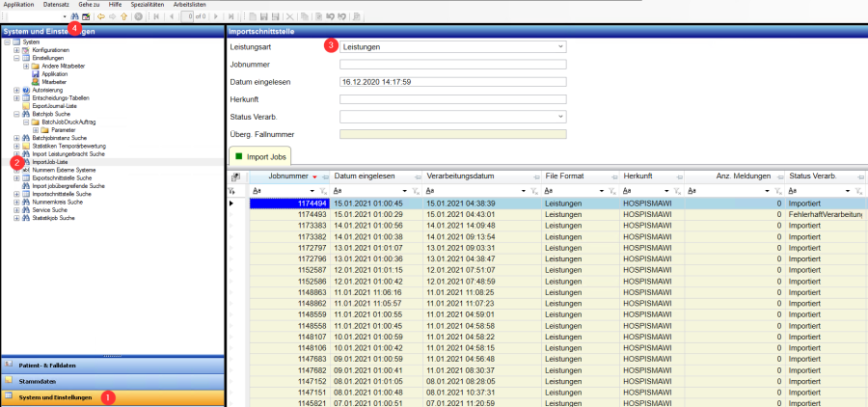Collapse the Batchjob Suche tree node
This screenshot has width=868, height=407.
(x=16, y=114)
